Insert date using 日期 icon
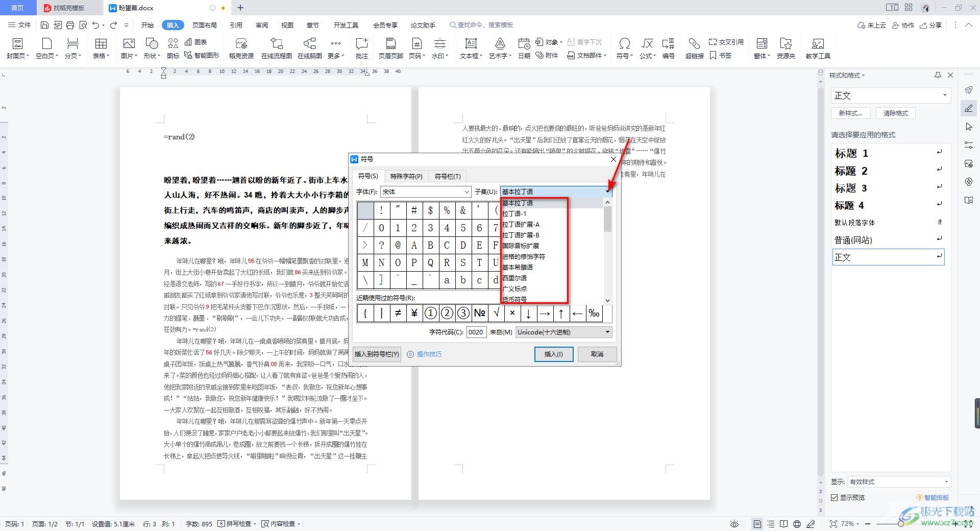The image size is (980, 531). (x=524, y=49)
